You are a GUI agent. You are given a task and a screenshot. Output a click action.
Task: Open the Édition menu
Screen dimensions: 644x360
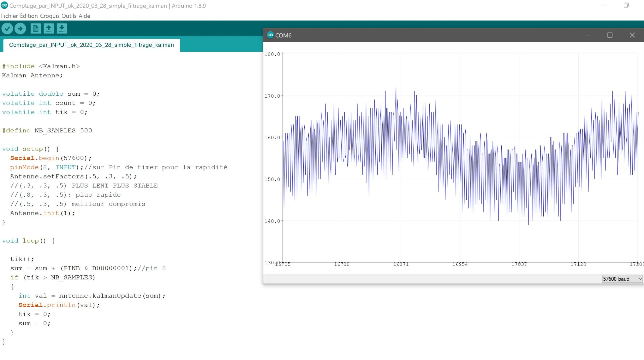point(29,16)
